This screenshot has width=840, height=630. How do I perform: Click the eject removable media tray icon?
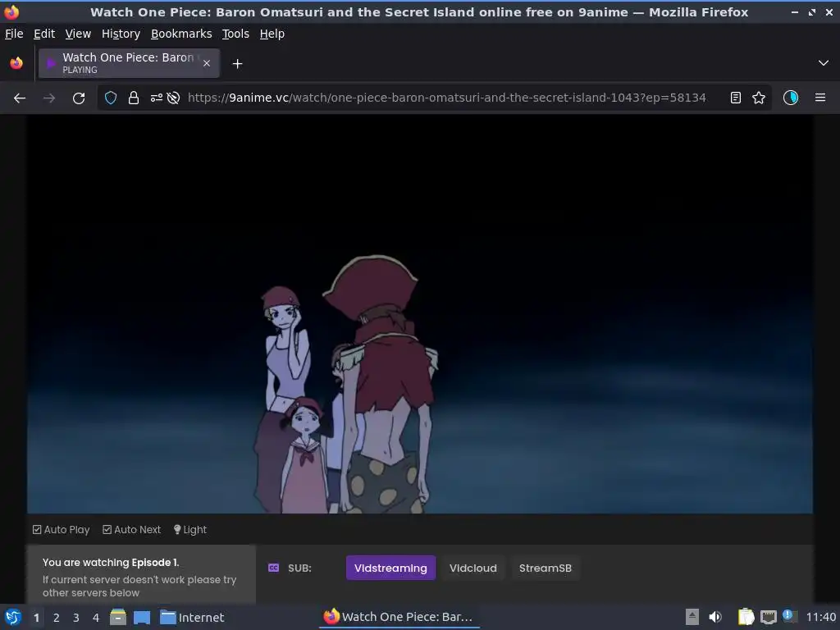692,617
